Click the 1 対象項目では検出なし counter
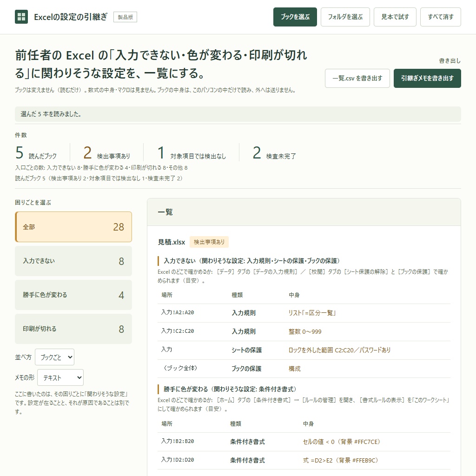This screenshot has width=476, height=476. tap(192, 152)
